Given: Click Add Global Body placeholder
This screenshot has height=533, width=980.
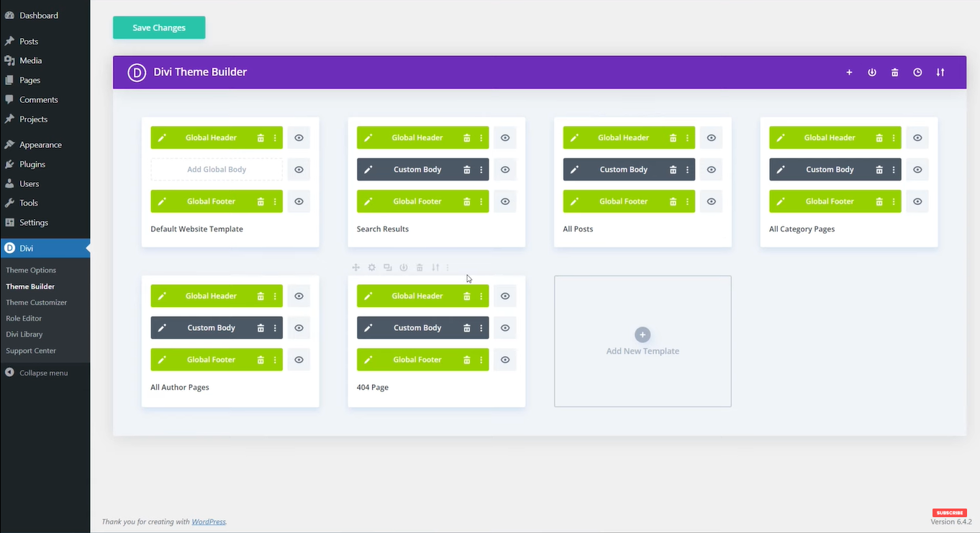Looking at the screenshot, I should 217,170.
